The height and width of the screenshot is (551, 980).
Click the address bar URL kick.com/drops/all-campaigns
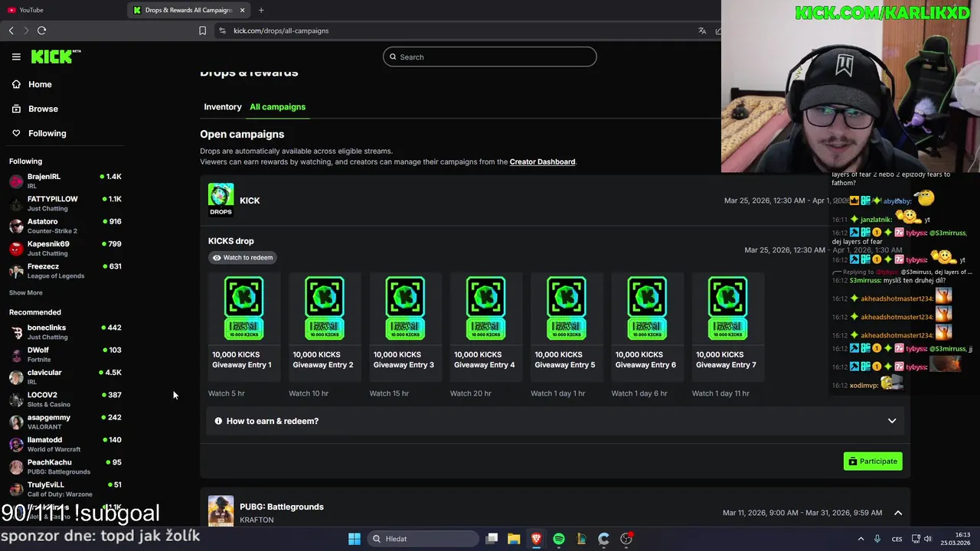(x=281, y=31)
